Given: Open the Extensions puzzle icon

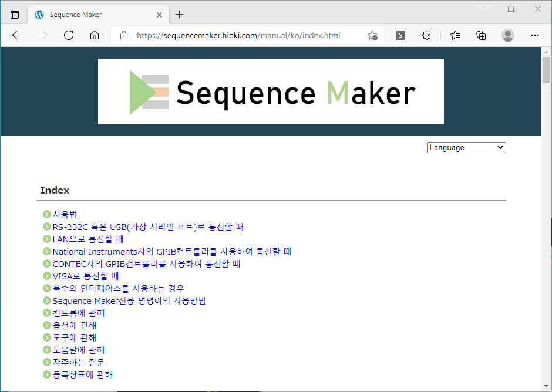Looking at the screenshot, I should click(x=426, y=35).
